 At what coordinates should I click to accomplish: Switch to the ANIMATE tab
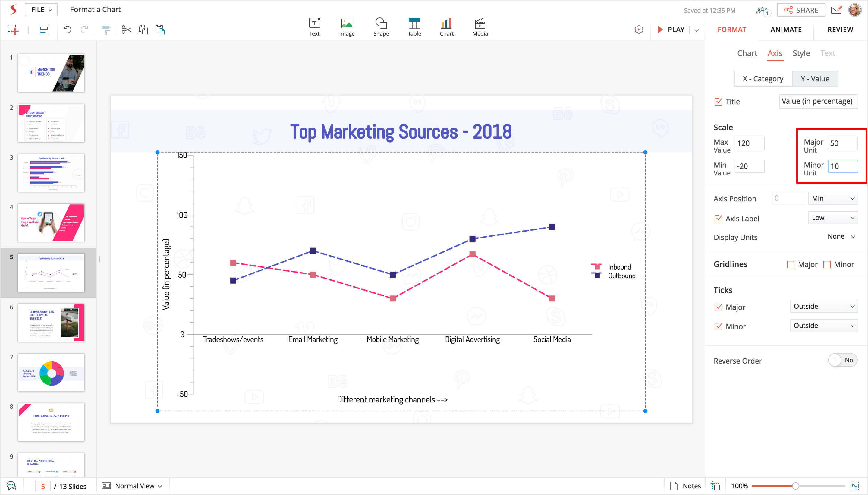point(785,30)
